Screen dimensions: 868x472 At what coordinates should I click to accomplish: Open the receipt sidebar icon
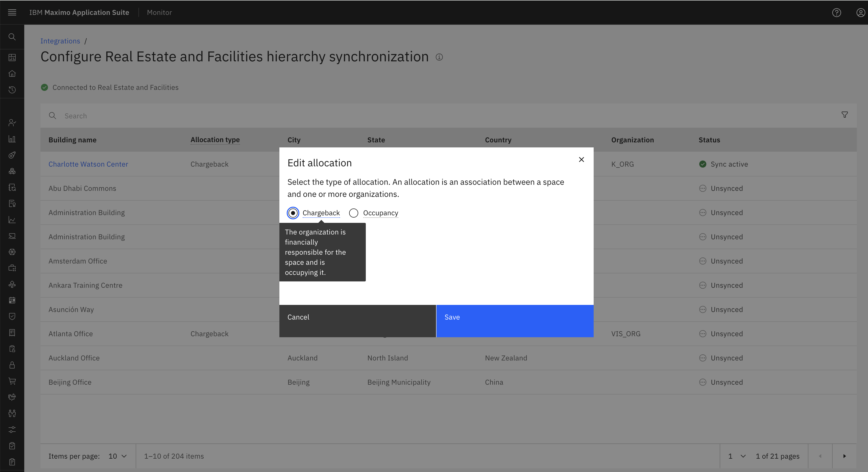coord(12,333)
